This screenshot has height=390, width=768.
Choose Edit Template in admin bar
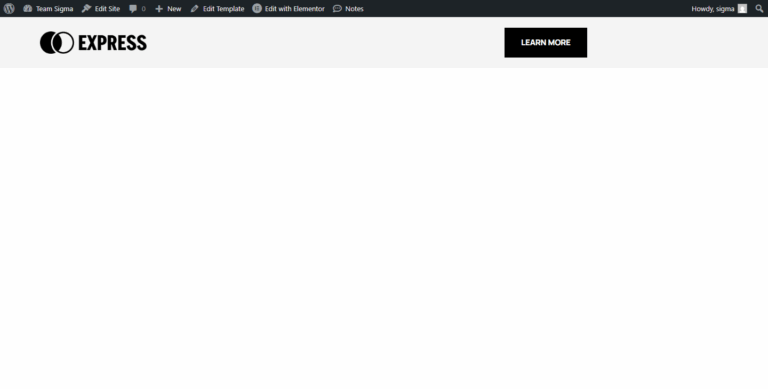(x=217, y=8)
